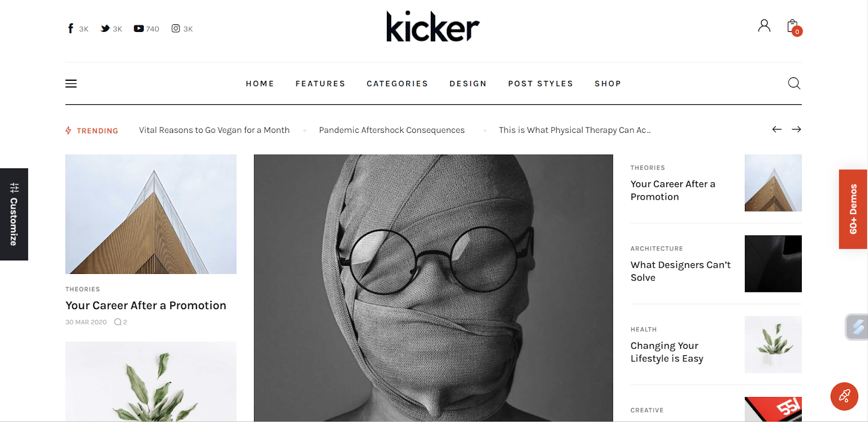Screen dimensions: 868x422
Task: Open the YouTube 740 subscribers icon
Action: [x=139, y=29]
